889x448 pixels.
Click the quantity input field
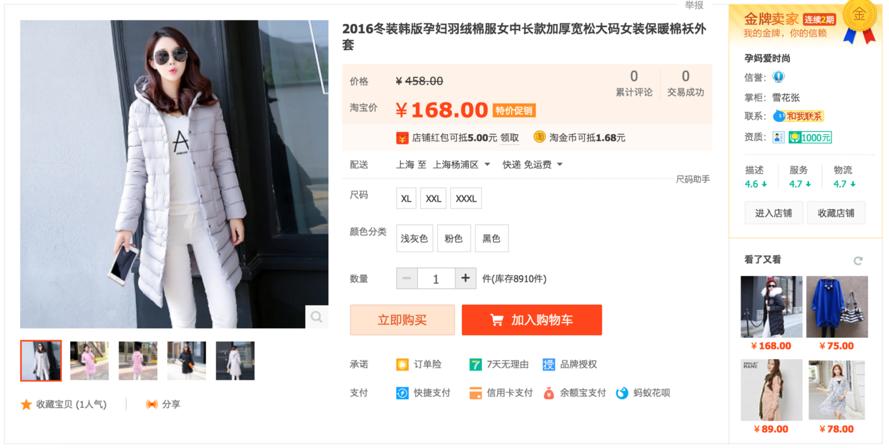tap(436, 278)
